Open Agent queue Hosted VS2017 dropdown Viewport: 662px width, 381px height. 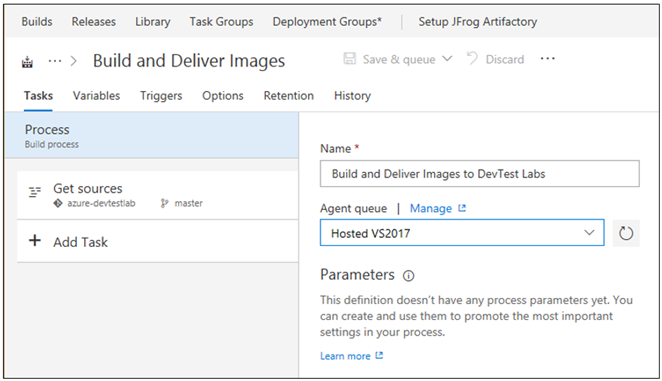[462, 233]
